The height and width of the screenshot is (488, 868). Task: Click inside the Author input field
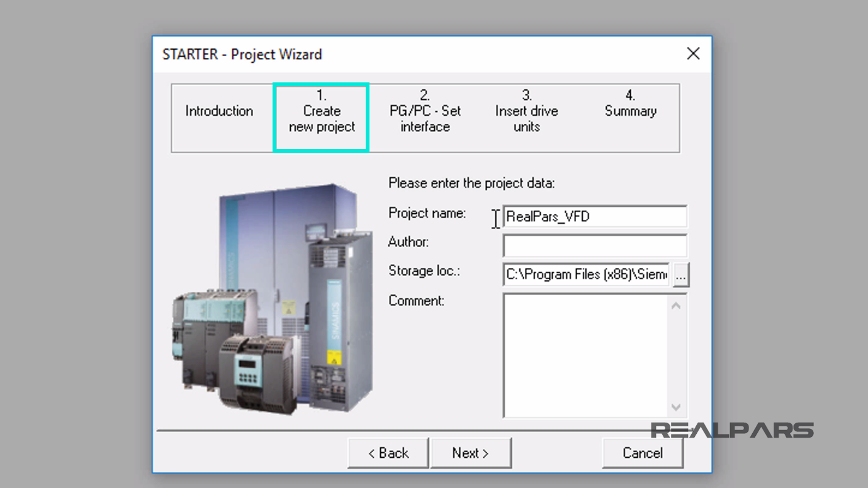(x=595, y=245)
